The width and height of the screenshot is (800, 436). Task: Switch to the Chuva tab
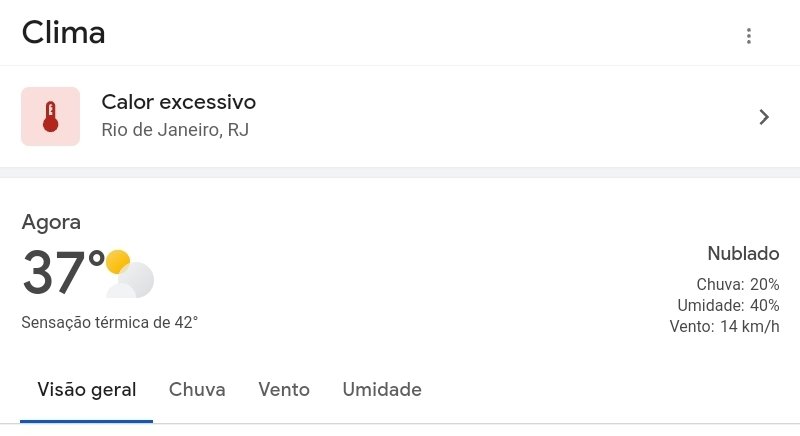pyautogui.click(x=197, y=390)
